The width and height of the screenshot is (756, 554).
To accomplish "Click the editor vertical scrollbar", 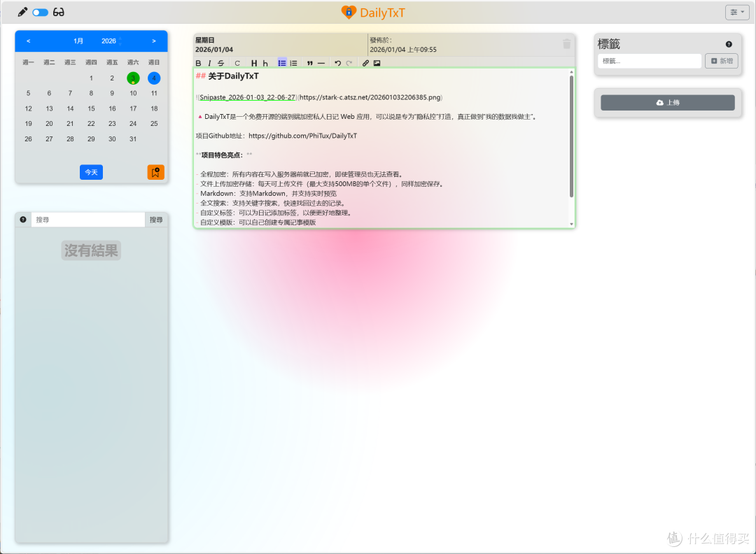I will 571,136.
